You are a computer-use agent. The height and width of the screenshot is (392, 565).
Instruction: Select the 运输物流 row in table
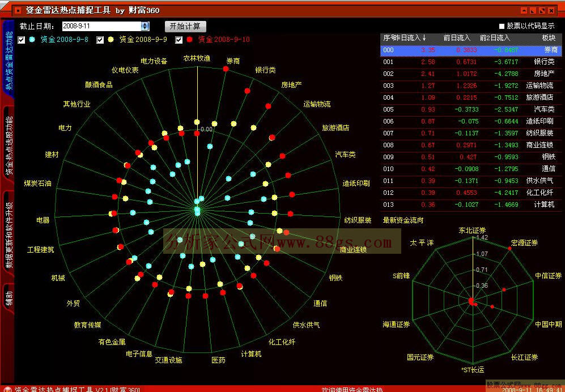(x=470, y=86)
